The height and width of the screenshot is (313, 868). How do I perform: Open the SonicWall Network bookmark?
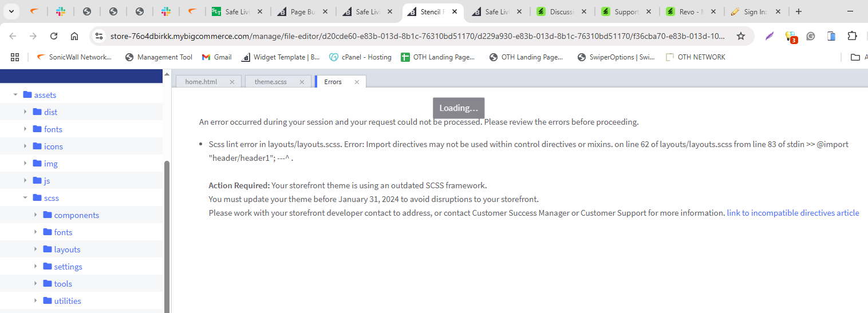click(x=74, y=57)
